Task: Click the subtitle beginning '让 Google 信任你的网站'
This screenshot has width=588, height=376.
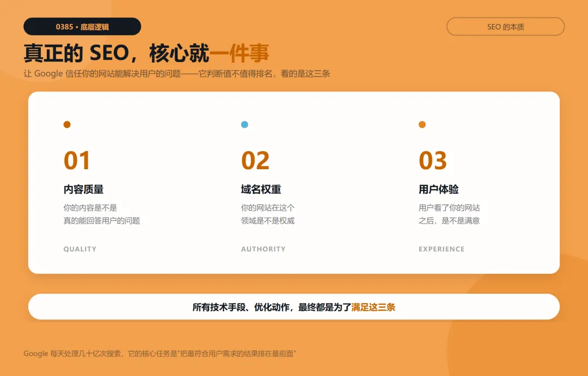Action: point(176,74)
